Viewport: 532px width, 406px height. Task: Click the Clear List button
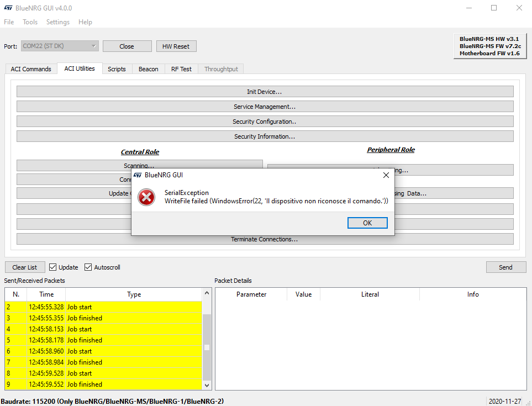click(x=25, y=267)
